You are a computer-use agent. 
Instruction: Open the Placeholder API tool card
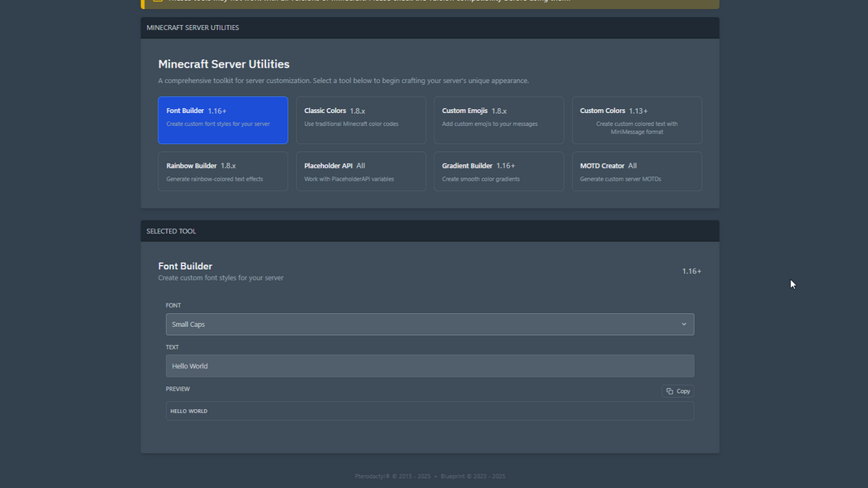click(x=360, y=172)
